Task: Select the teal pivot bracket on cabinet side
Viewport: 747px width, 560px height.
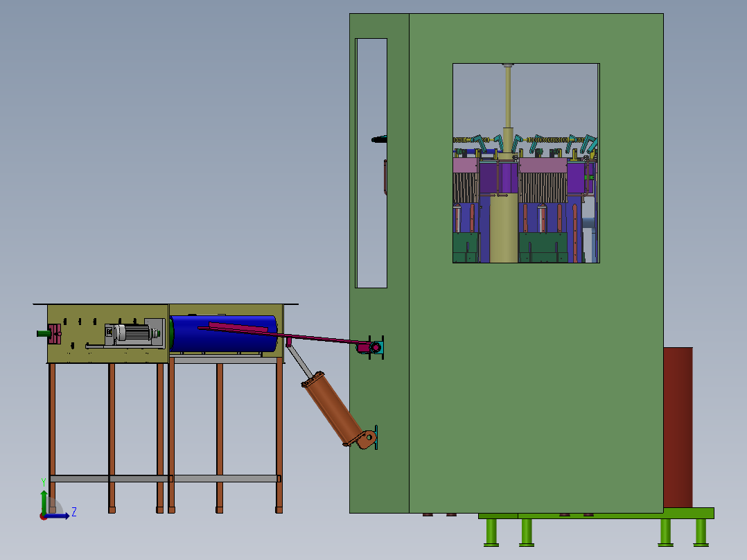Action: coord(377,347)
